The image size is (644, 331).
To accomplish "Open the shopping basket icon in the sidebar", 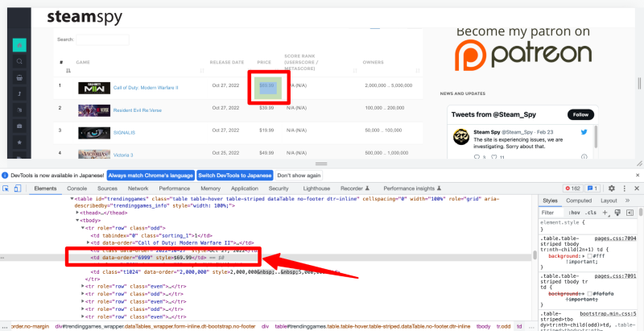I will (19, 78).
